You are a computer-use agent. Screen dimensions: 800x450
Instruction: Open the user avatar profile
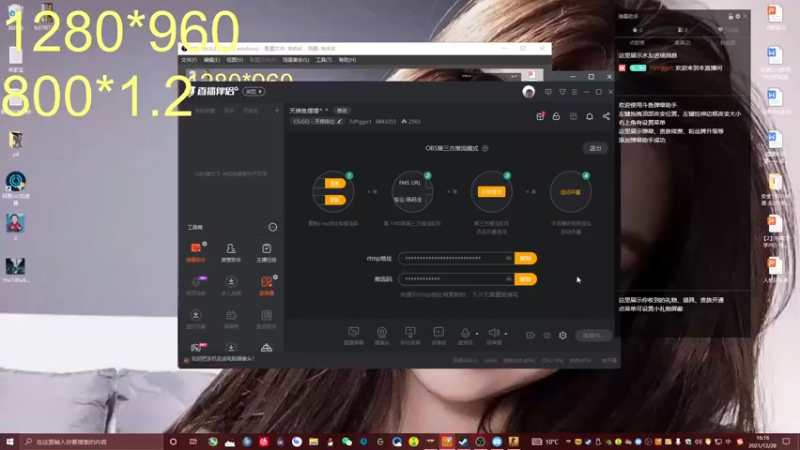pos(529,92)
